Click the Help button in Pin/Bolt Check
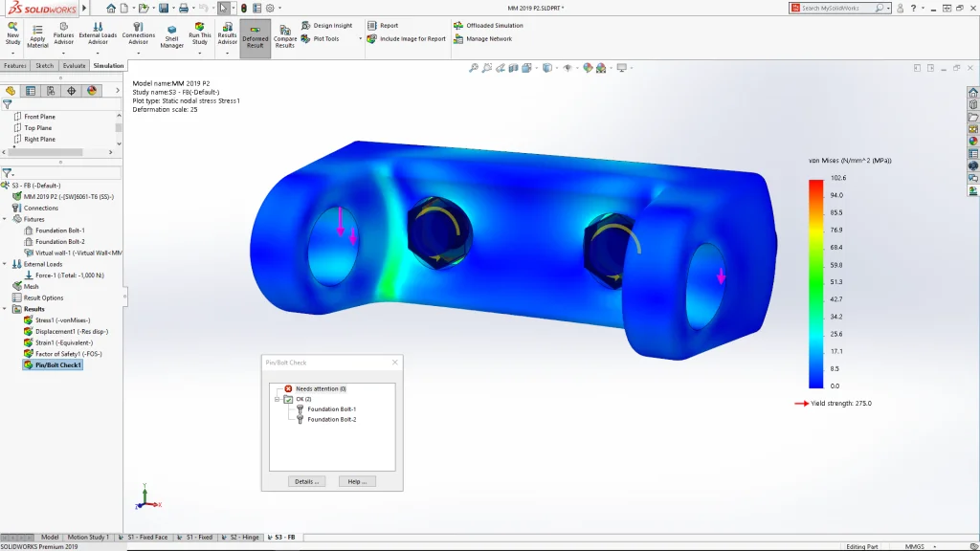Screen dimensions: 980x551 pos(357,482)
